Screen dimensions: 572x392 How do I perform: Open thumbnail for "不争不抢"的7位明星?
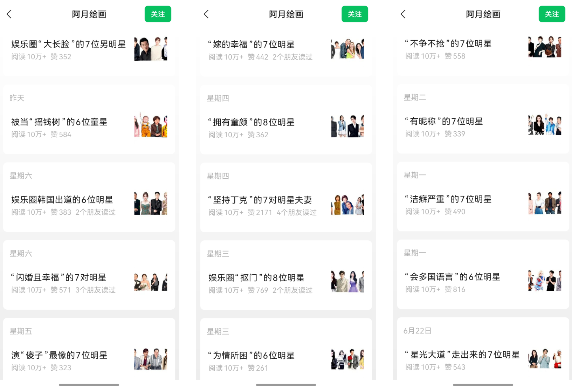click(545, 47)
